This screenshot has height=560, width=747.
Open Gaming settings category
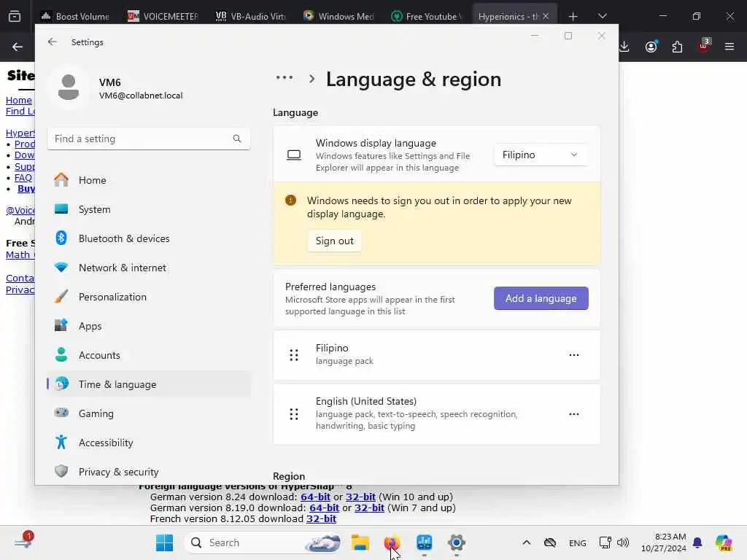tap(149, 413)
